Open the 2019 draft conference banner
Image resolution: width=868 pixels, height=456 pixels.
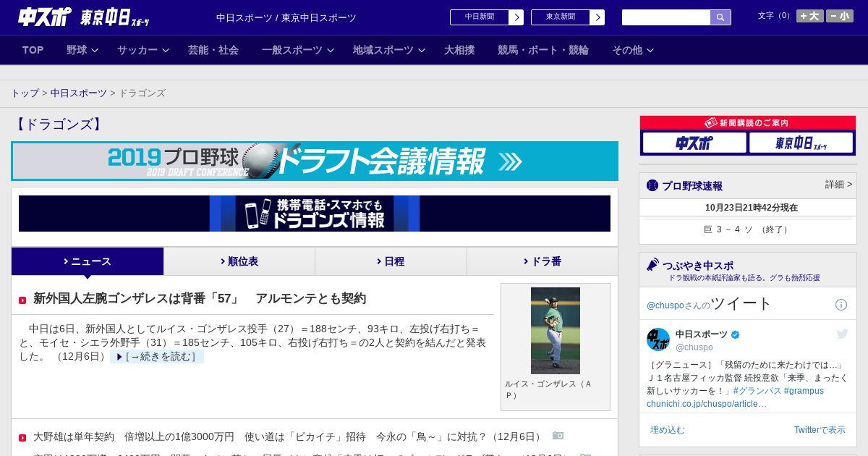[x=315, y=161]
